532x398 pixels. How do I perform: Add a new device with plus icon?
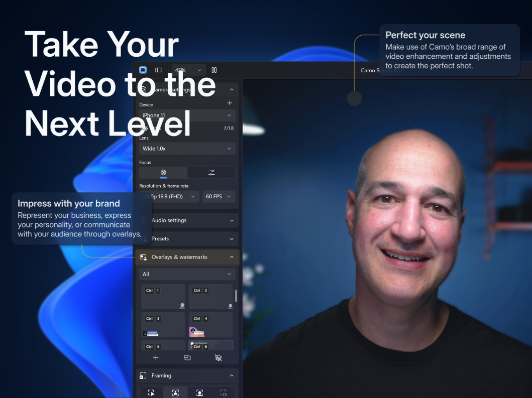230,103
